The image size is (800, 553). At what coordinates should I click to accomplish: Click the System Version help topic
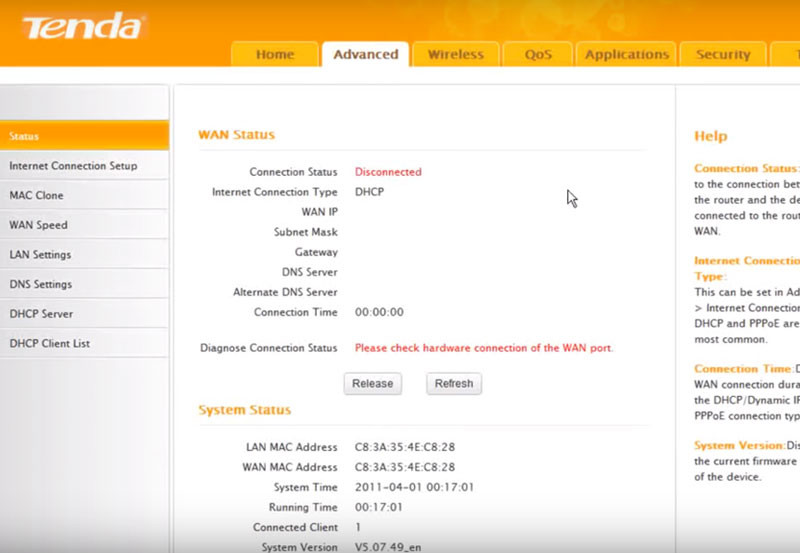coord(740,445)
